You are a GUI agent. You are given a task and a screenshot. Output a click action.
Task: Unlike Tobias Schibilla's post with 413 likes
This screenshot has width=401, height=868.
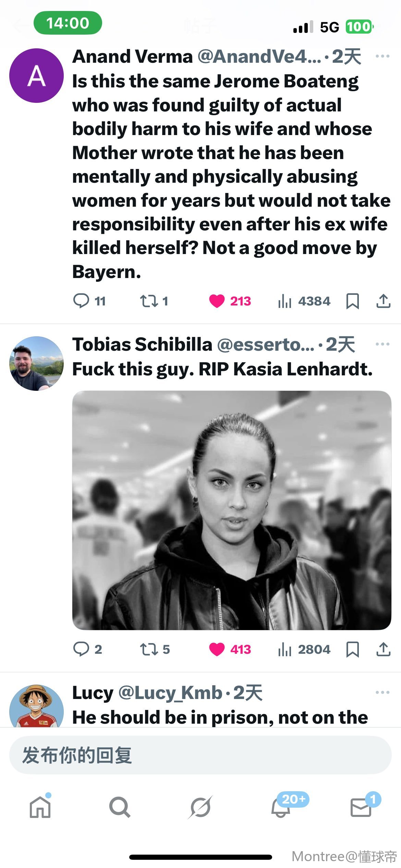[217, 649]
